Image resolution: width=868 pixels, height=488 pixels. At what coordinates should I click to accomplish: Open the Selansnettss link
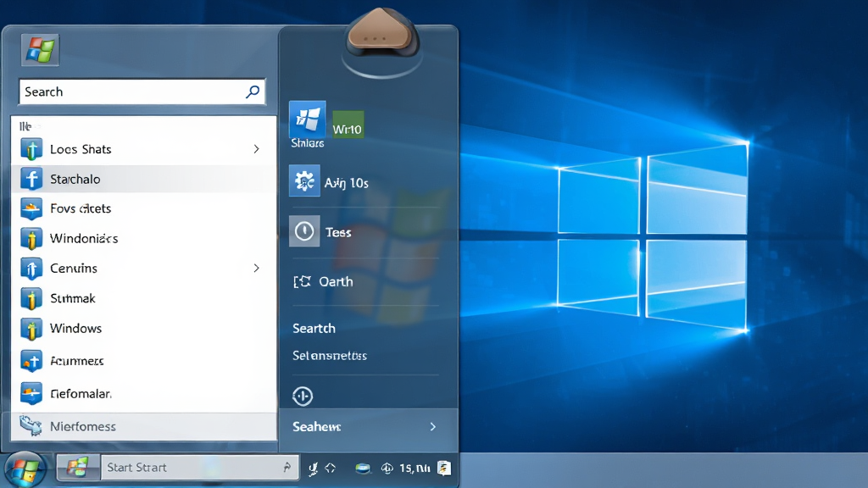pos(330,355)
